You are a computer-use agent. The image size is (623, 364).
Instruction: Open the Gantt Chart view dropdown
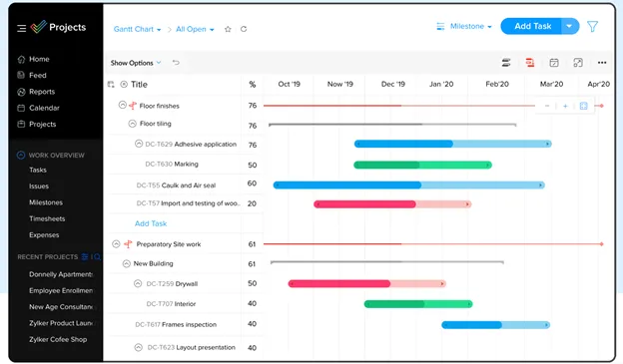tap(137, 29)
